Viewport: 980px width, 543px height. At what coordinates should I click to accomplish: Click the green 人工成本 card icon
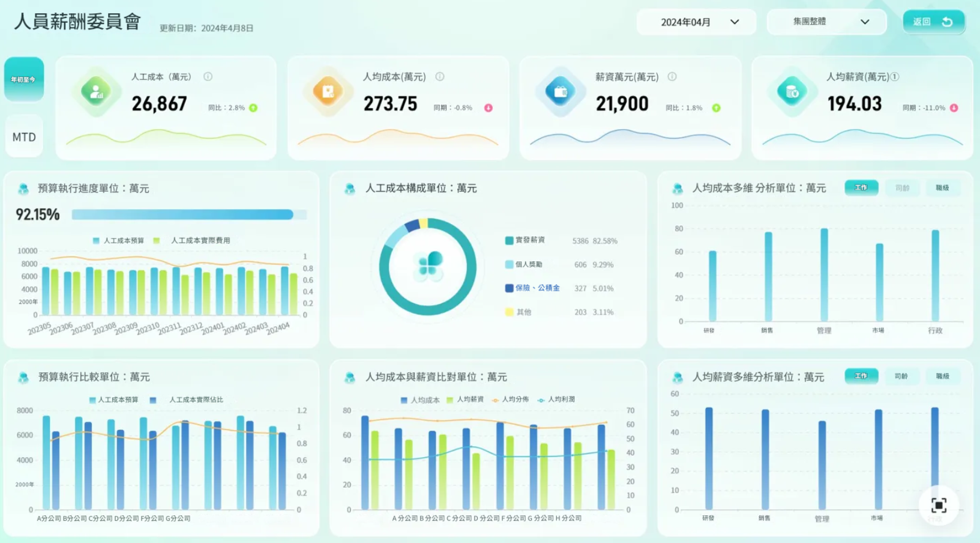pyautogui.click(x=96, y=92)
